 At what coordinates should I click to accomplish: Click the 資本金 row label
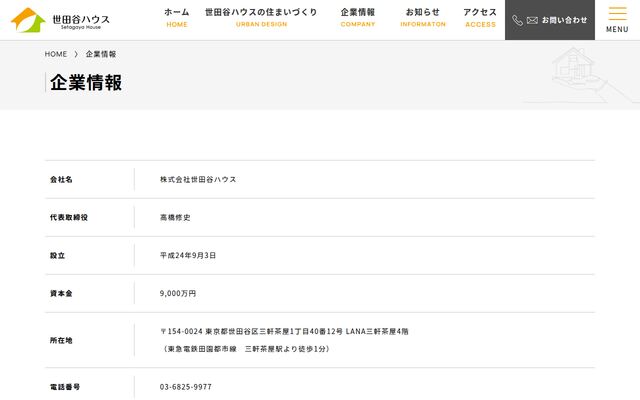point(61,293)
